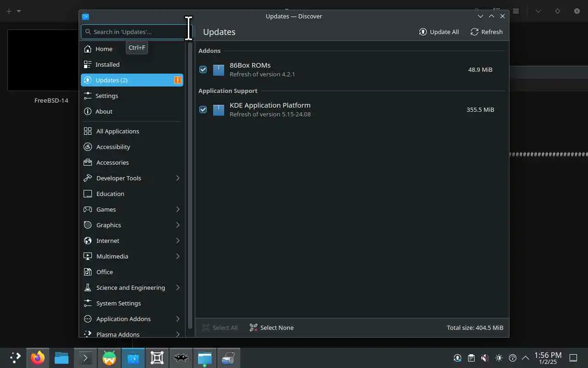This screenshot has height=368, width=588.
Task: Expand the Multimedia category chevron
Action: 178,256
